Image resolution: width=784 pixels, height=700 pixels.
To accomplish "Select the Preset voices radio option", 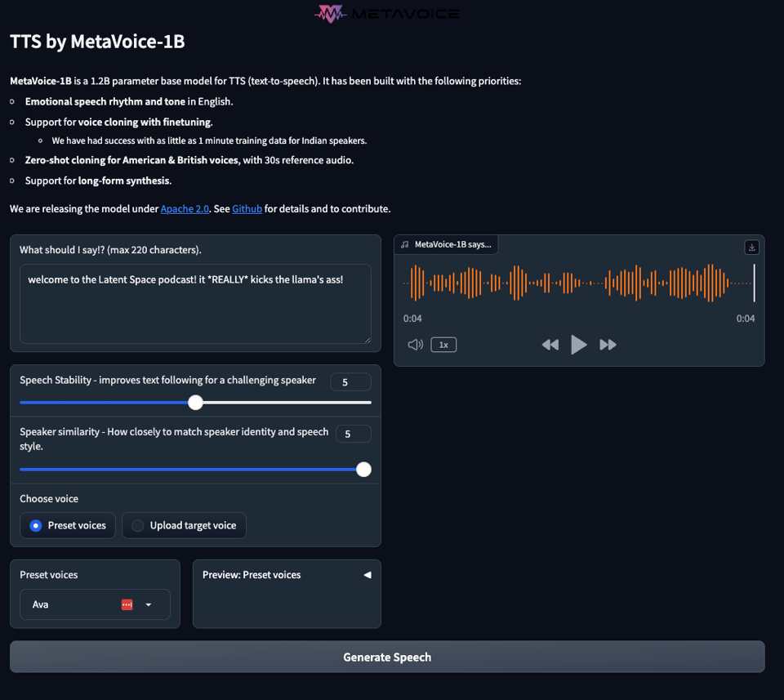I will 36,525.
